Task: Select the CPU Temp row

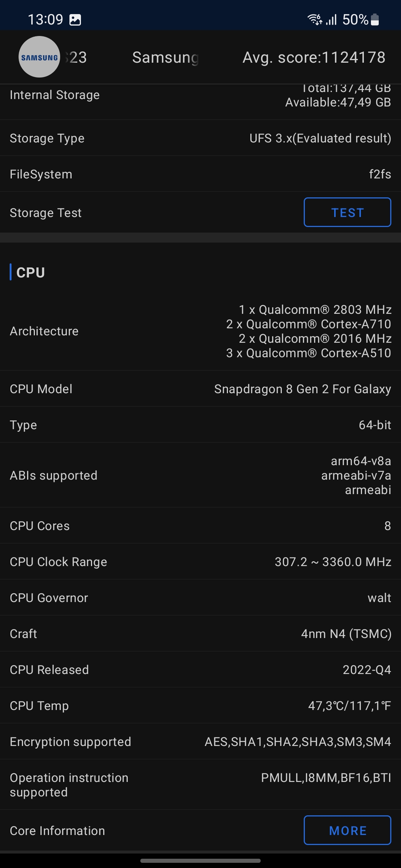Action: (200, 706)
